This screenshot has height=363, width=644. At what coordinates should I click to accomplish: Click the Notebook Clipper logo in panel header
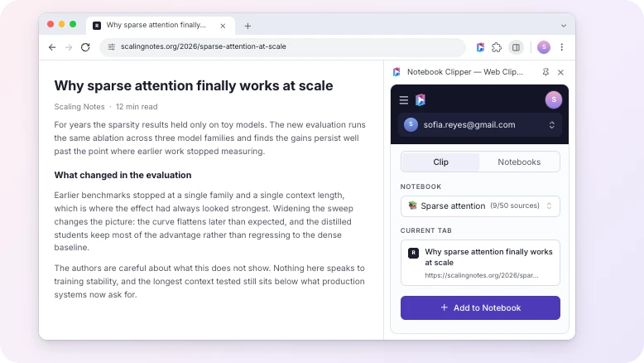tap(421, 100)
